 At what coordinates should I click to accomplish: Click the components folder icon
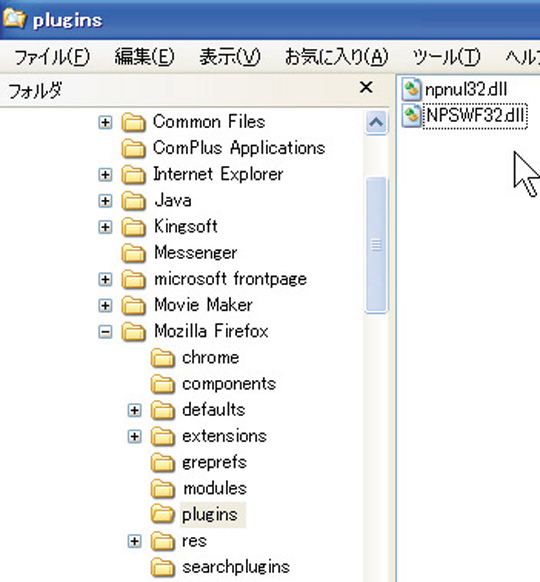tap(163, 384)
